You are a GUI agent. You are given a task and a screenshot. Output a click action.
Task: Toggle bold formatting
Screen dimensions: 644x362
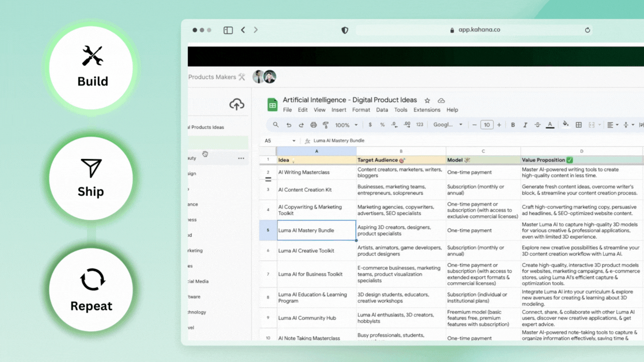pyautogui.click(x=513, y=125)
